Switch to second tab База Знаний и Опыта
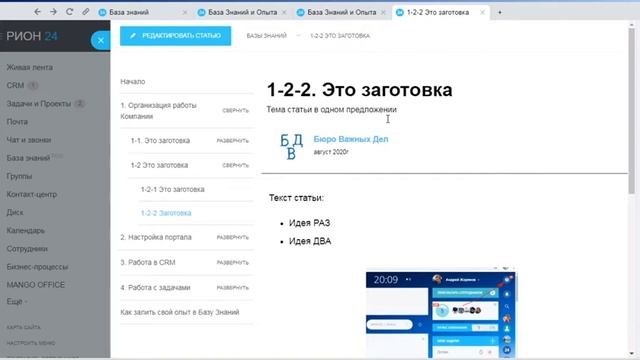 242,12
